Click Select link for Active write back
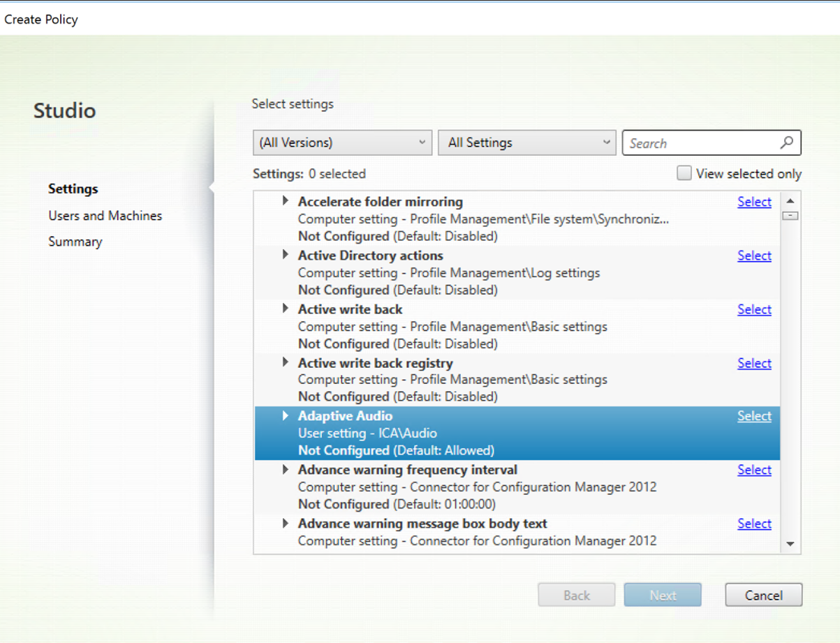This screenshot has height=643, width=840. pyautogui.click(x=754, y=309)
